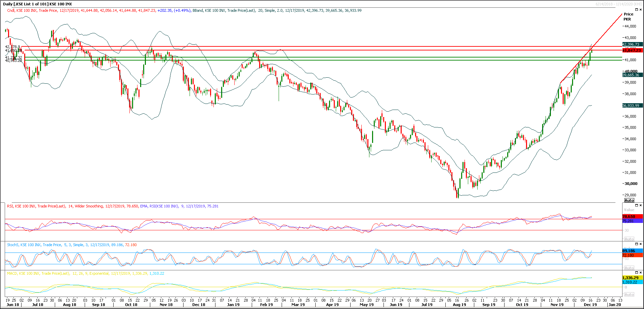Close the MACD indicator panel

click(x=641, y=273)
